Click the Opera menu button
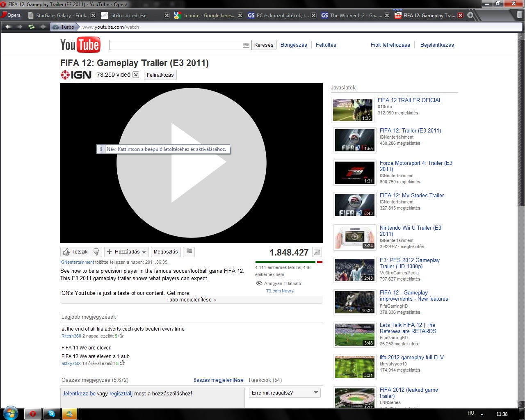Screen dimensions: 525x420 [x=11, y=15]
